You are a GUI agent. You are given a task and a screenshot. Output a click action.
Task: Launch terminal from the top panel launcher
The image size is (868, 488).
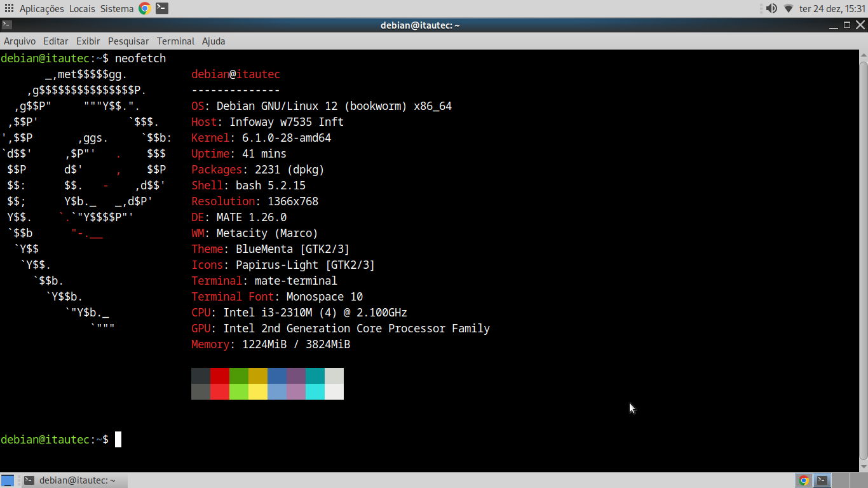(x=162, y=8)
